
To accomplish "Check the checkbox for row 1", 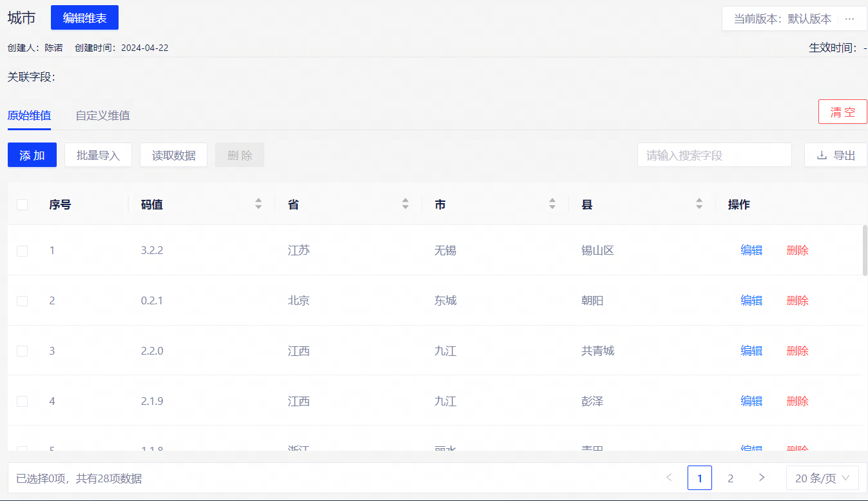I will click(23, 251).
